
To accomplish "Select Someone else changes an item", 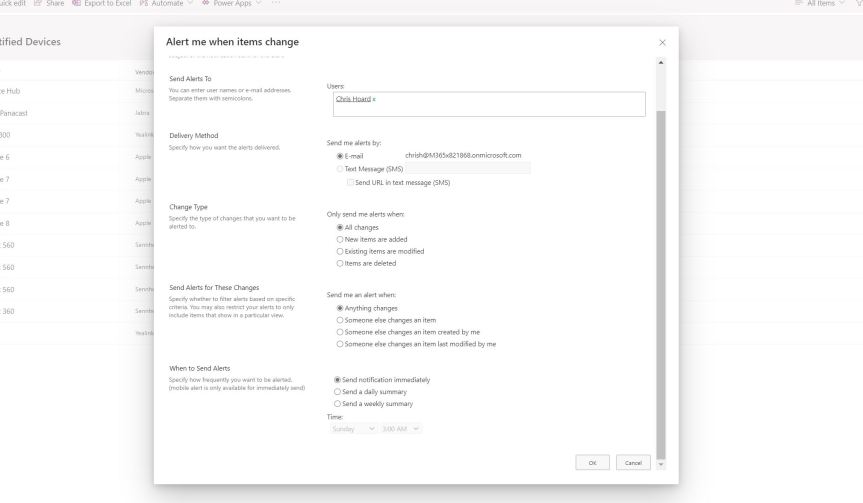I will tap(341, 319).
